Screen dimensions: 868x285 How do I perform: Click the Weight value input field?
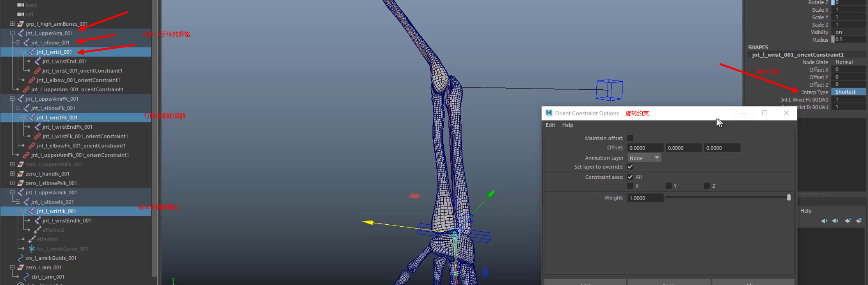(x=645, y=198)
